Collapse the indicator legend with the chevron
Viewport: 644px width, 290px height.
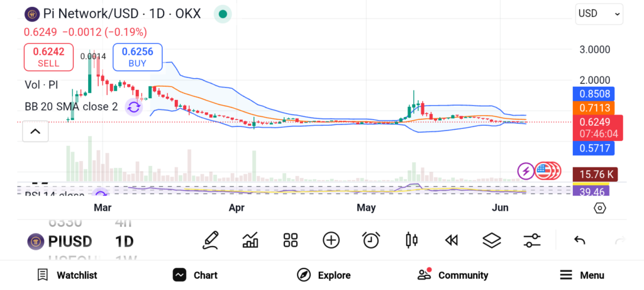pyautogui.click(x=35, y=131)
